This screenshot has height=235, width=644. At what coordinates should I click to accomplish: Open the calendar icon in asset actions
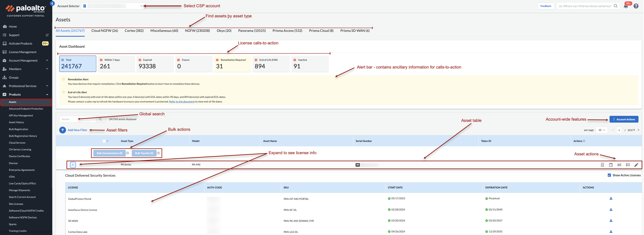pos(611,165)
